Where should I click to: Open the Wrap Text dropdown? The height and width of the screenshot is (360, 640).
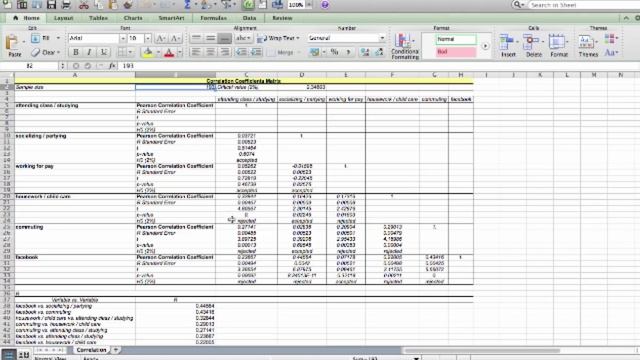click(x=298, y=38)
